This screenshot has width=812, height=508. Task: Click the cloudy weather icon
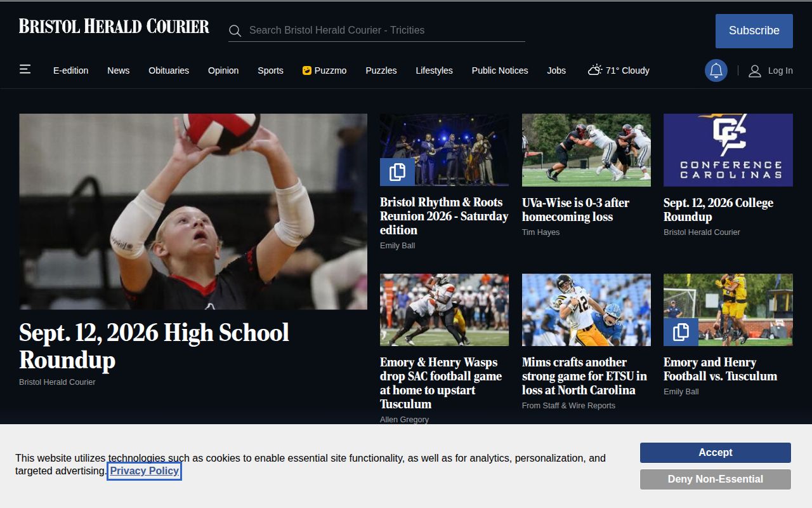pyautogui.click(x=594, y=70)
